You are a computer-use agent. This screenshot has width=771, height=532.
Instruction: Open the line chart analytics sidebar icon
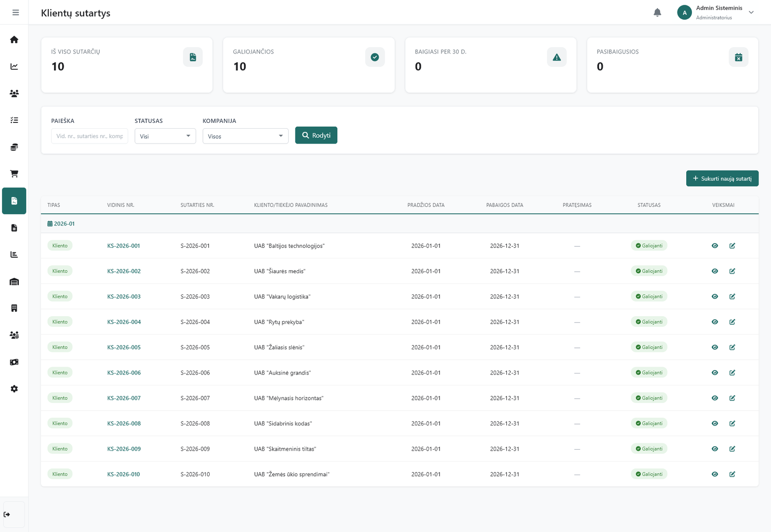(x=14, y=66)
